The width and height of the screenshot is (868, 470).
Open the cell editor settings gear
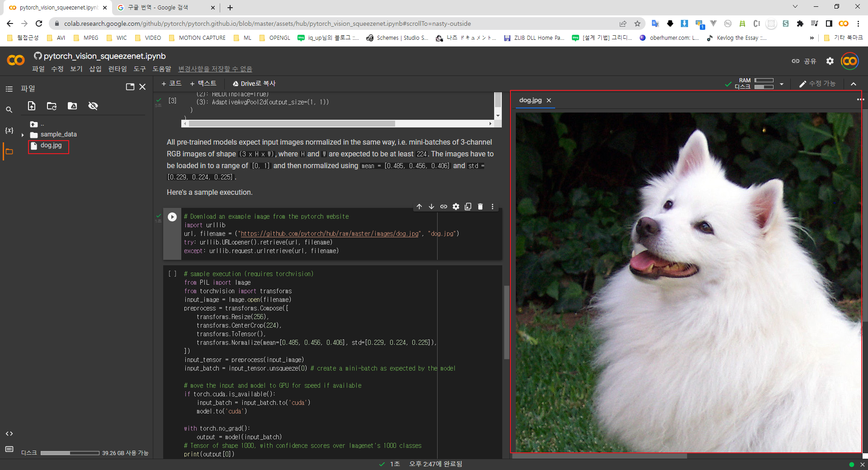click(x=456, y=207)
